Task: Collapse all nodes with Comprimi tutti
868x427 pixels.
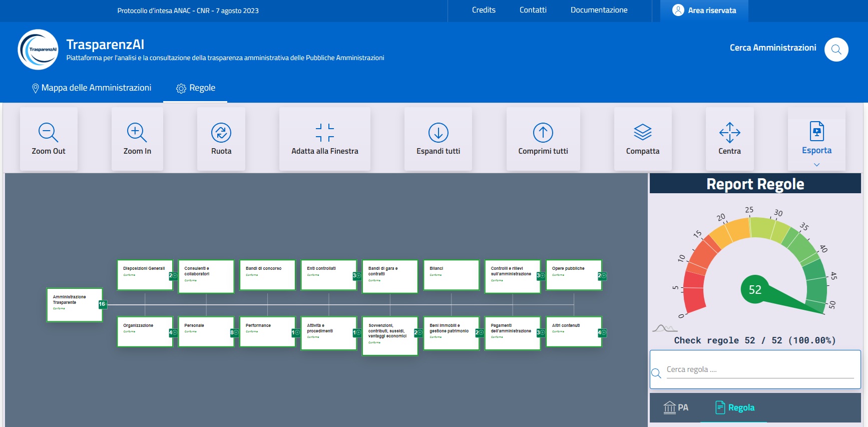Action: click(x=543, y=133)
